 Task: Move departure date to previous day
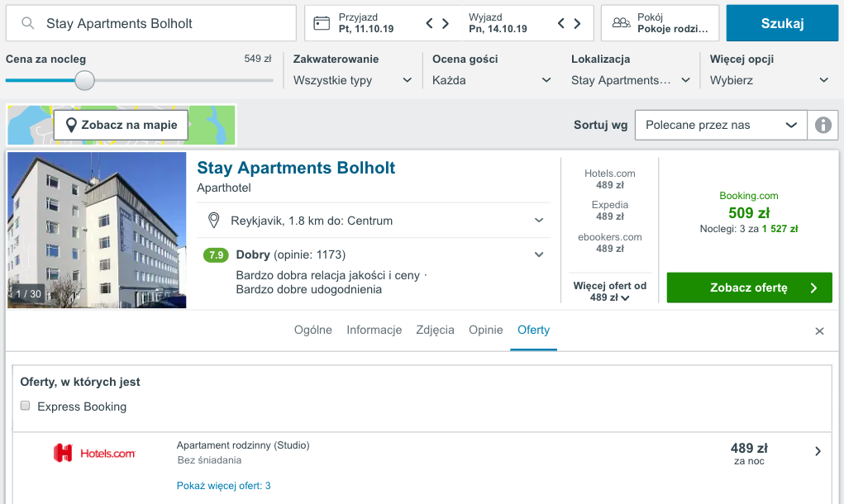560,23
